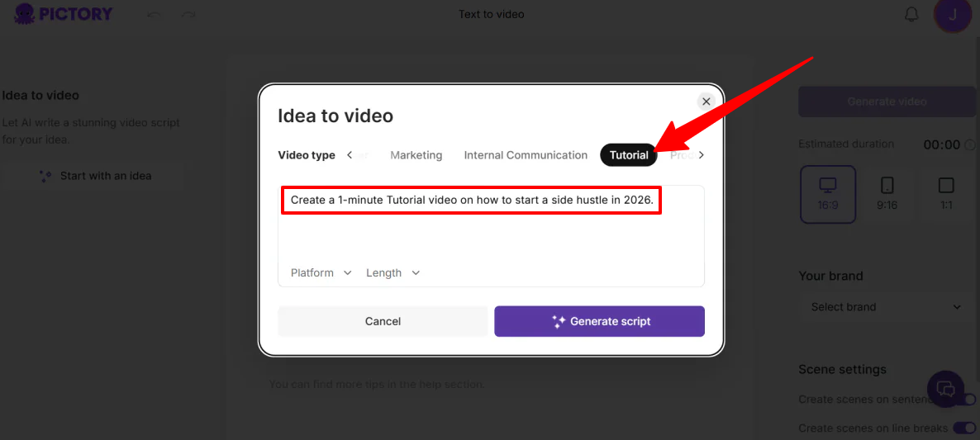
Task: Click Start with an idea button
Action: coord(94,176)
